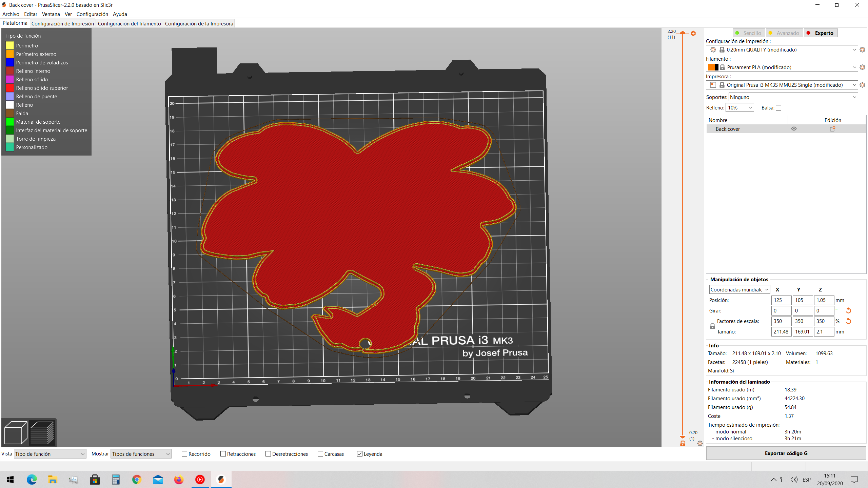This screenshot has width=868, height=488.
Task: Open the Configuración menu
Action: [92, 14]
